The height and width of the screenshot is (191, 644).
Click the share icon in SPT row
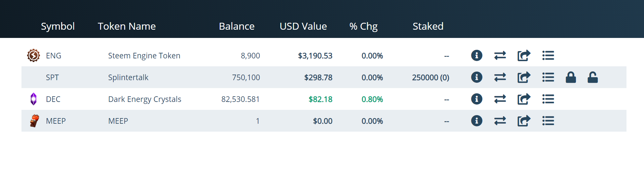524,77
